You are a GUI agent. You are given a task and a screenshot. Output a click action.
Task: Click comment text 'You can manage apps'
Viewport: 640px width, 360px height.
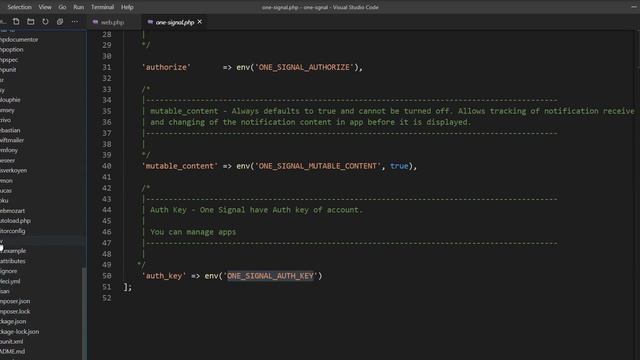193,232
